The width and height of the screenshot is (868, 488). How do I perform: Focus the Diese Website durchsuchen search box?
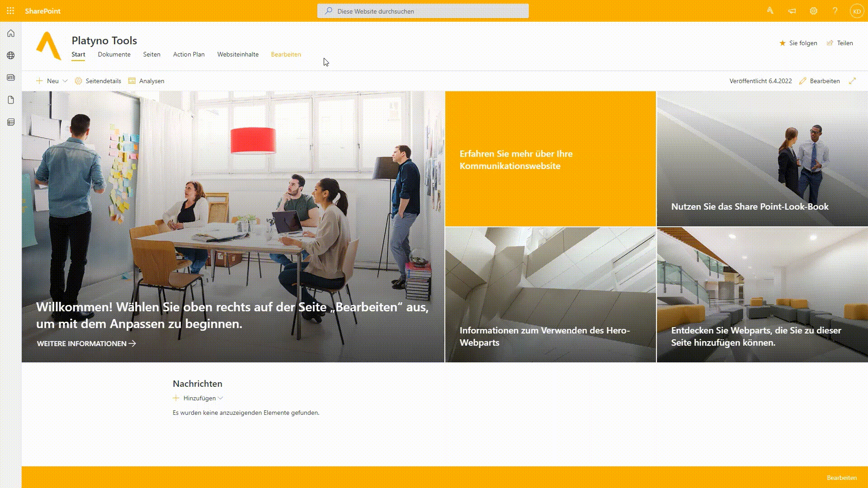point(423,11)
